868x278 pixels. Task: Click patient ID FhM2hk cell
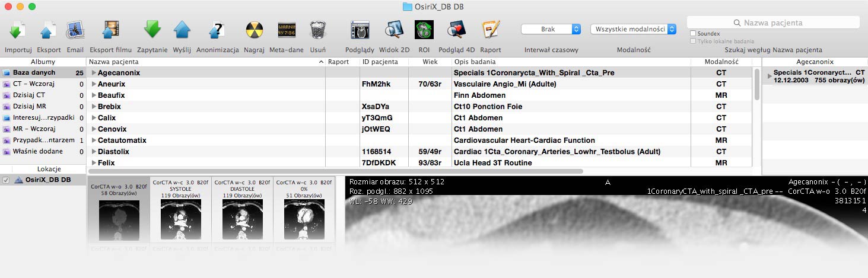pyautogui.click(x=377, y=84)
